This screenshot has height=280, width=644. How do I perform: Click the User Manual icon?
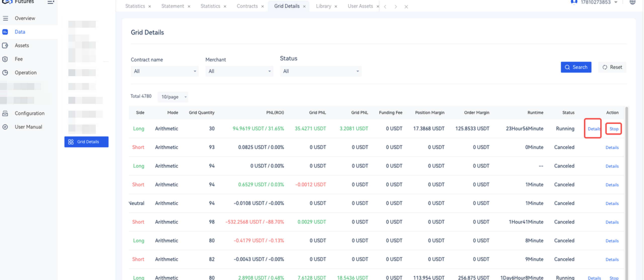pyautogui.click(x=5, y=127)
